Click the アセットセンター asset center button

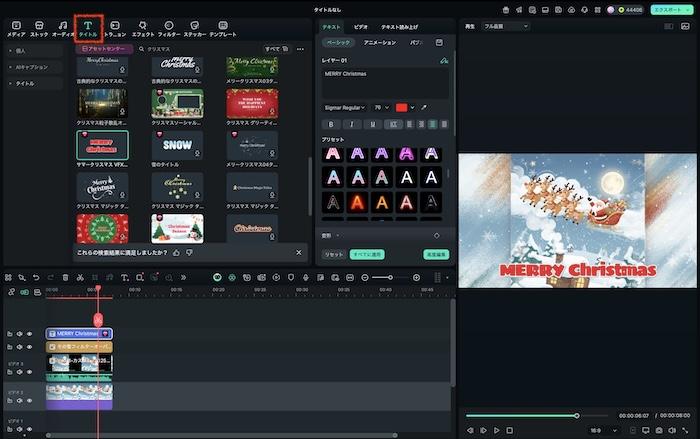104,49
